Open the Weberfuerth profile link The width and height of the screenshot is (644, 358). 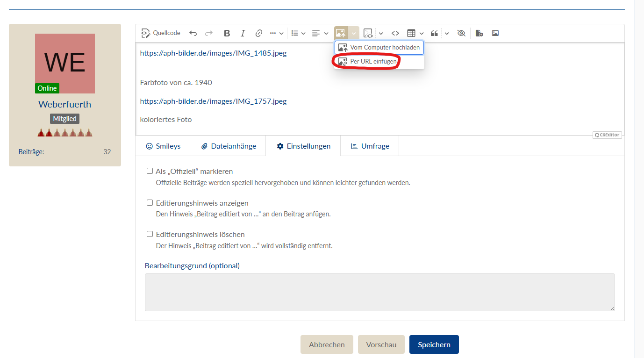pos(64,104)
